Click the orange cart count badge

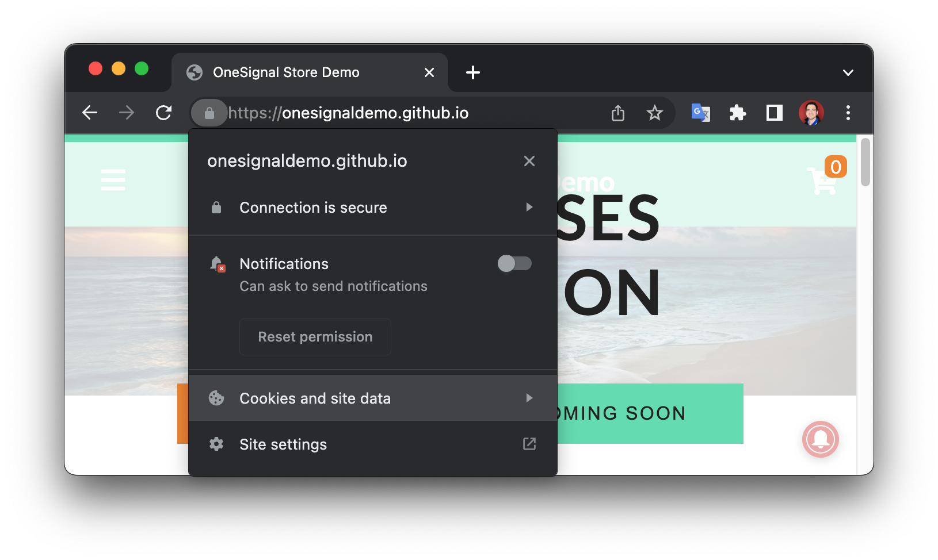(836, 167)
